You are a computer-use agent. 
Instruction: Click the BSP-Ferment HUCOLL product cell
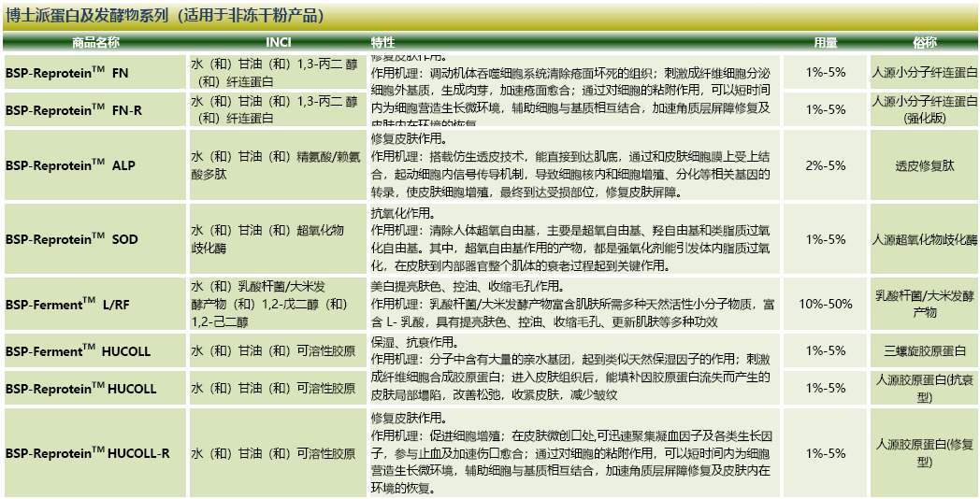tap(78, 351)
